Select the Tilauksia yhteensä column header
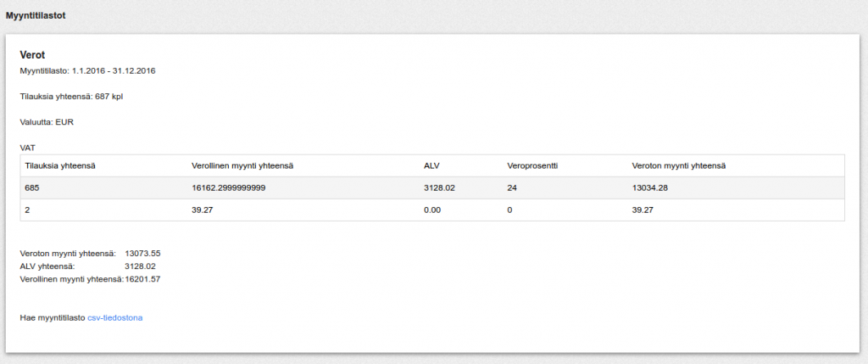The height and width of the screenshot is (364, 868). click(61, 165)
